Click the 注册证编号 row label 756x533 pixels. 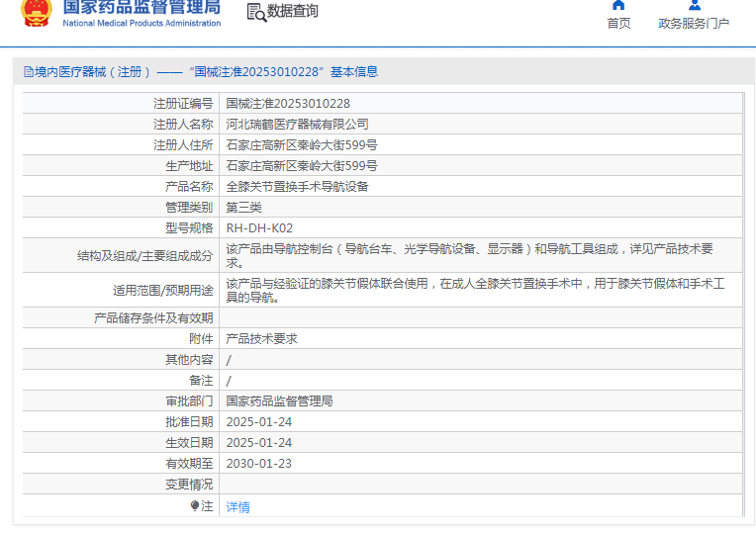[x=183, y=104]
